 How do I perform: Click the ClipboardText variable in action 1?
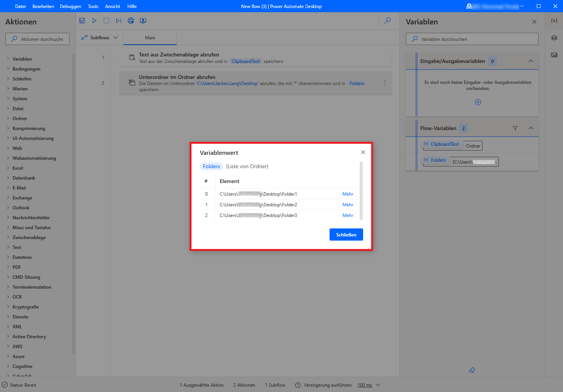coord(246,61)
